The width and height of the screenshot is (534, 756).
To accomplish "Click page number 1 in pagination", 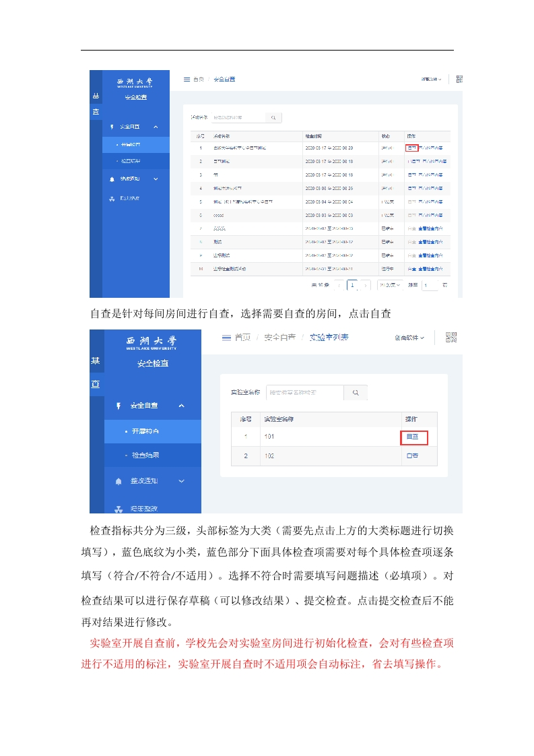I will pyautogui.click(x=352, y=285).
